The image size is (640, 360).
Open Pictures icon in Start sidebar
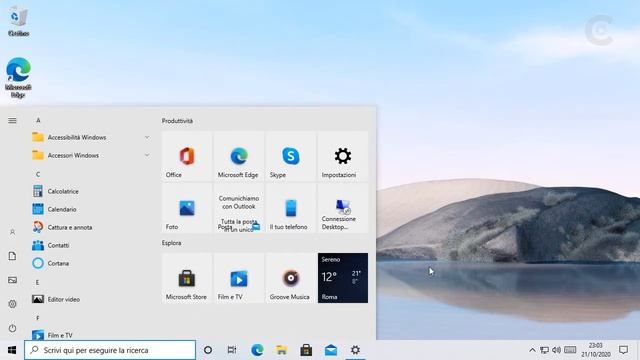click(12, 280)
